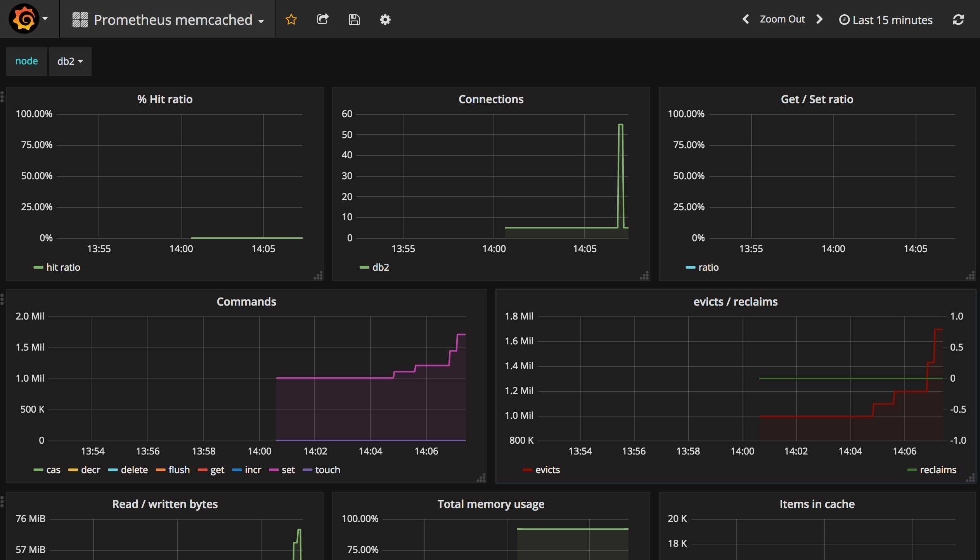The height and width of the screenshot is (560, 980).
Task: Toggle the 'reclaims' series in legend
Action: pos(938,470)
